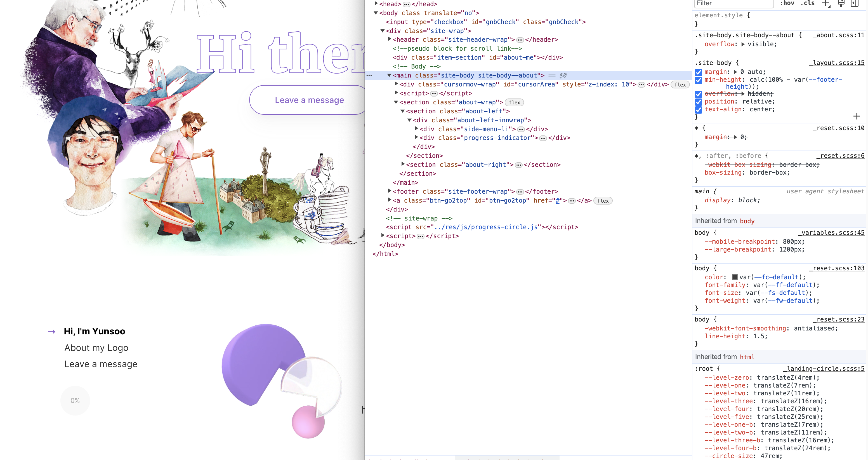Open _about.scss:11 source link
Image resolution: width=868 pixels, height=460 pixels.
838,35
